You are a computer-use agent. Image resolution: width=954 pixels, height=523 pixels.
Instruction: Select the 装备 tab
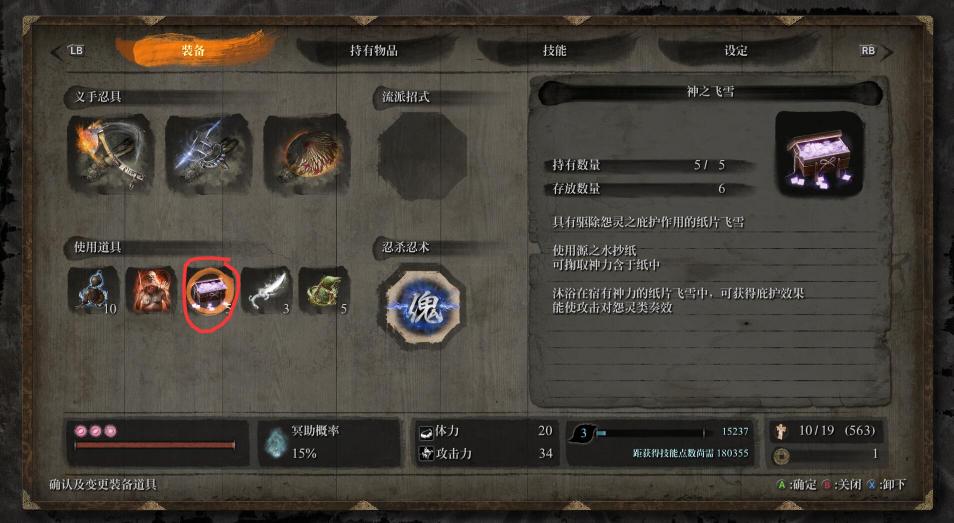tap(193, 50)
